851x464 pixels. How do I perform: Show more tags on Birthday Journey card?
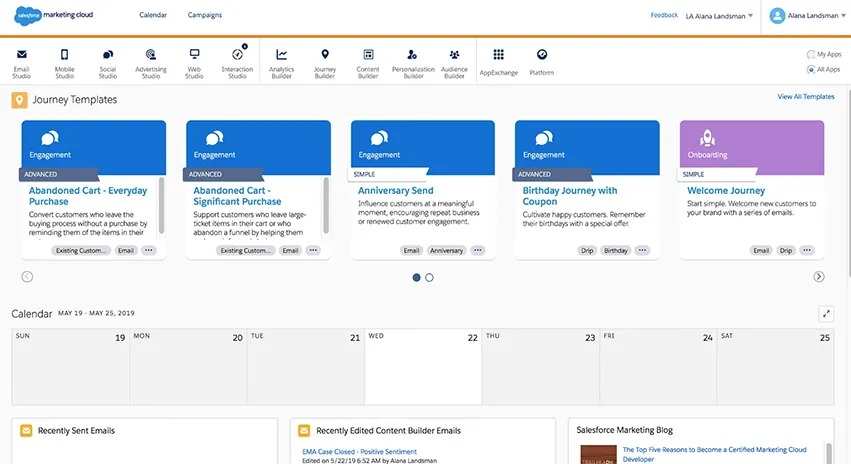tap(642, 250)
